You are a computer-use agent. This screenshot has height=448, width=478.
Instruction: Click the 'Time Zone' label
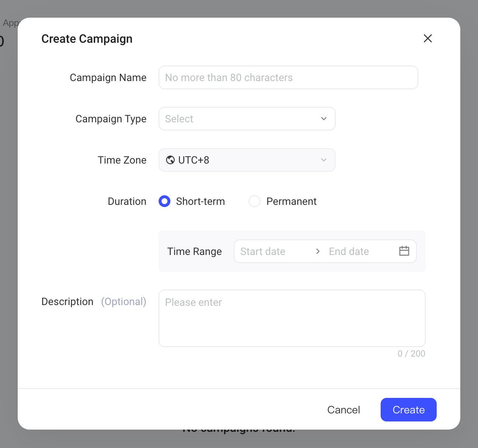tap(122, 160)
